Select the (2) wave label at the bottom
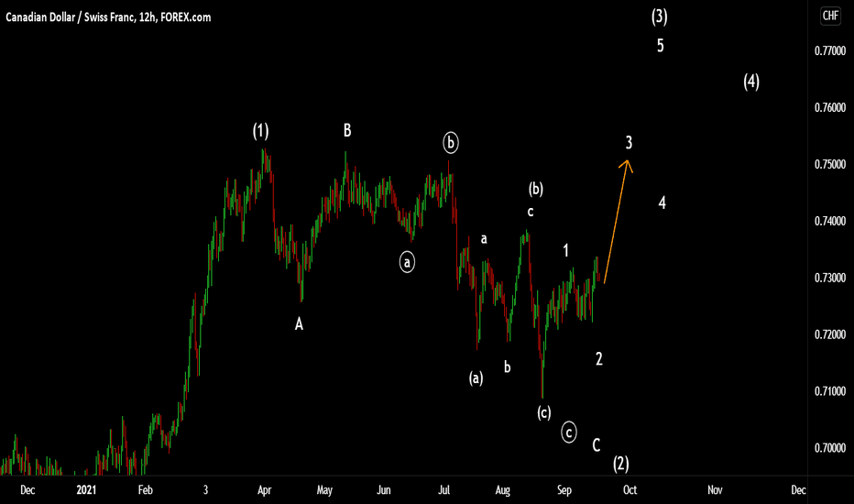 [621, 463]
